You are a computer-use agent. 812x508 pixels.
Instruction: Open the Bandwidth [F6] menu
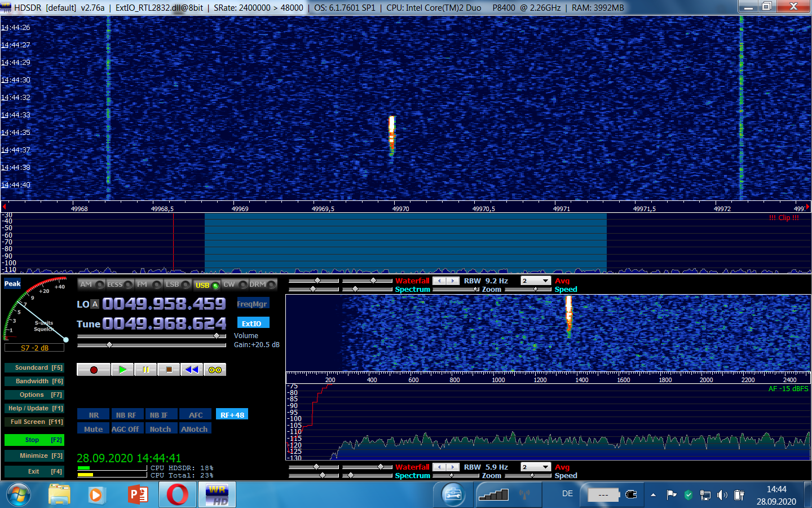[x=34, y=381]
